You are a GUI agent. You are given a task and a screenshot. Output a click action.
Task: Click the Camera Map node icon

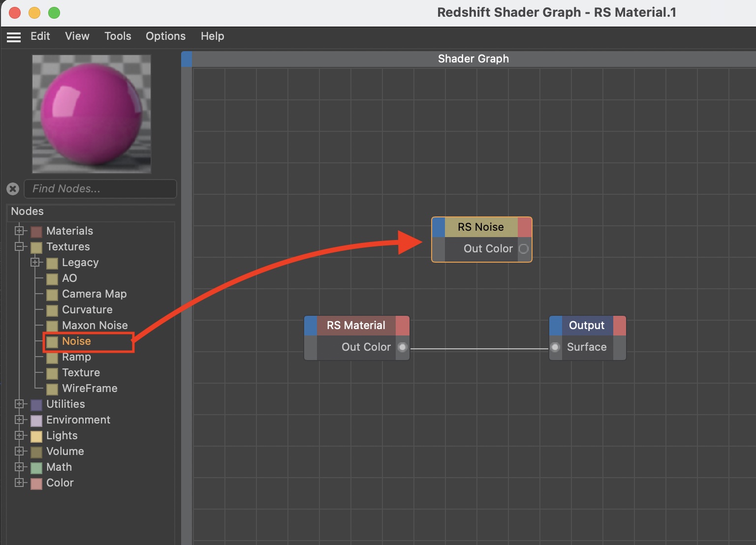tap(52, 295)
